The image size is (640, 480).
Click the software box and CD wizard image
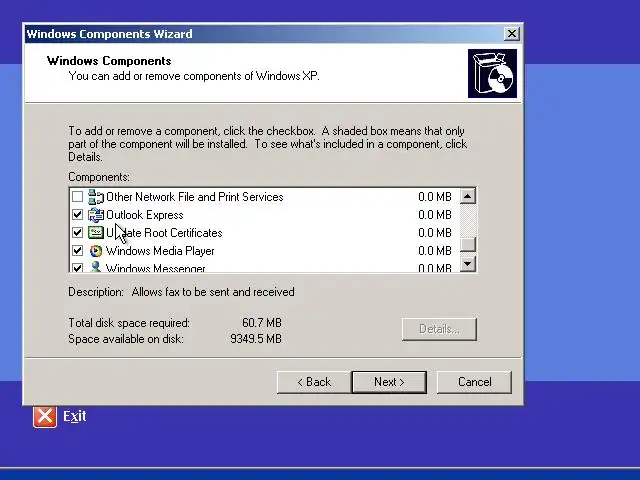pyautogui.click(x=492, y=73)
